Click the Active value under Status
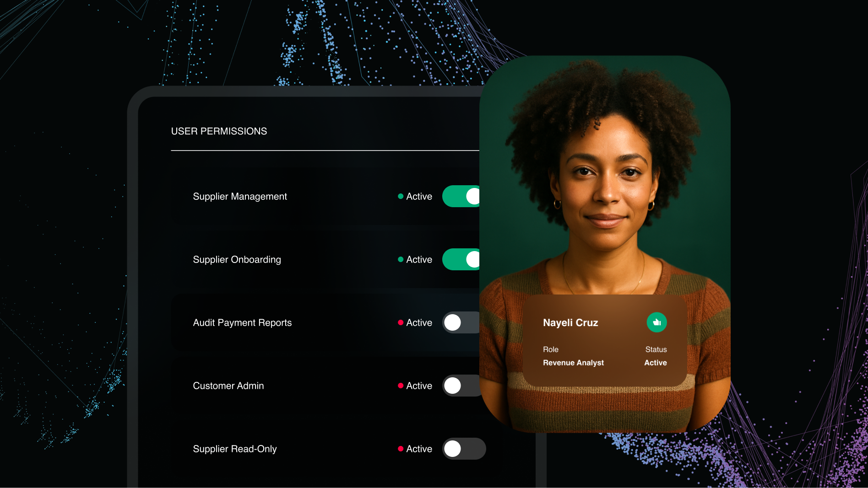The image size is (868, 488). click(656, 363)
